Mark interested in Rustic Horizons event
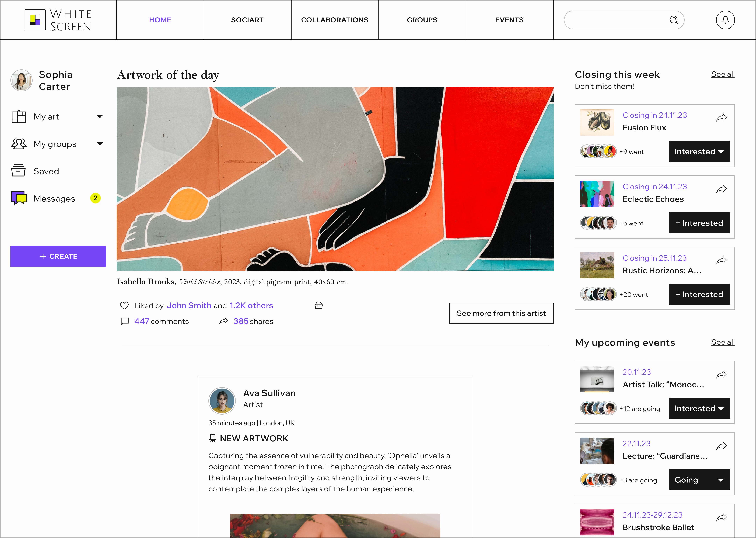Screen dimensions: 756x538 pos(699,294)
